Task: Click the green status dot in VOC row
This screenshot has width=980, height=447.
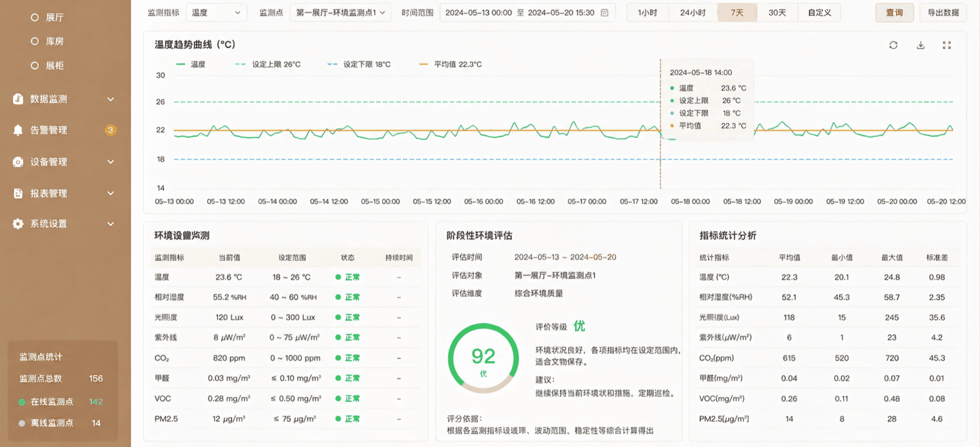Action: pos(338,399)
